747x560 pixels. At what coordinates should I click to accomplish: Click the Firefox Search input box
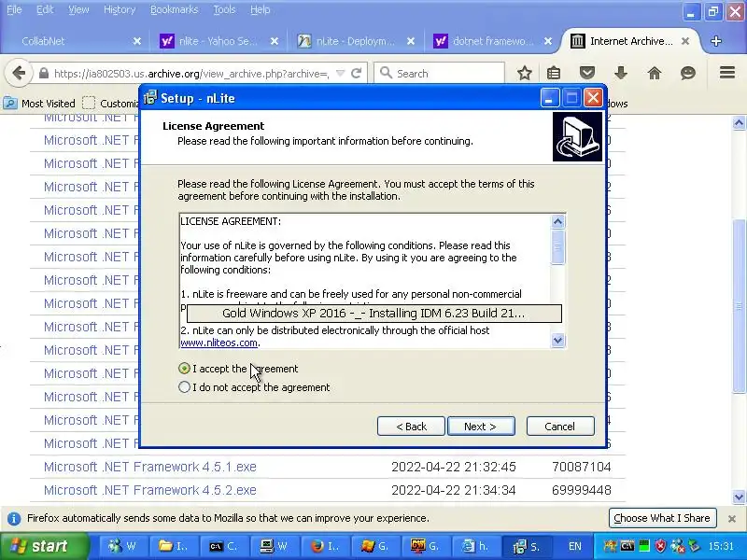[439, 74]
